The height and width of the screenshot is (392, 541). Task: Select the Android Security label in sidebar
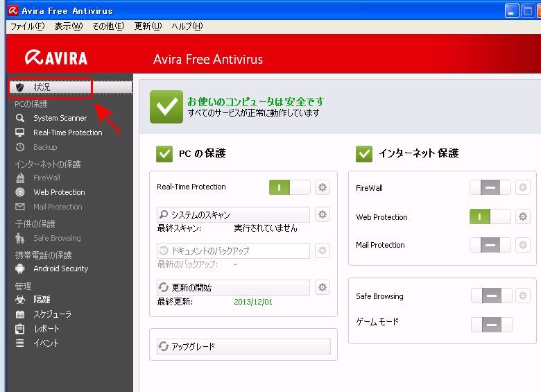pos(61,269)
